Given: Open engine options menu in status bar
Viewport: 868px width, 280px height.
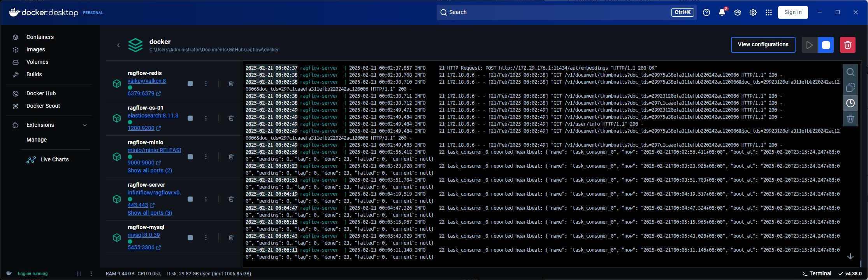Looking at the screenshot, I should click(x=91, y=274).
